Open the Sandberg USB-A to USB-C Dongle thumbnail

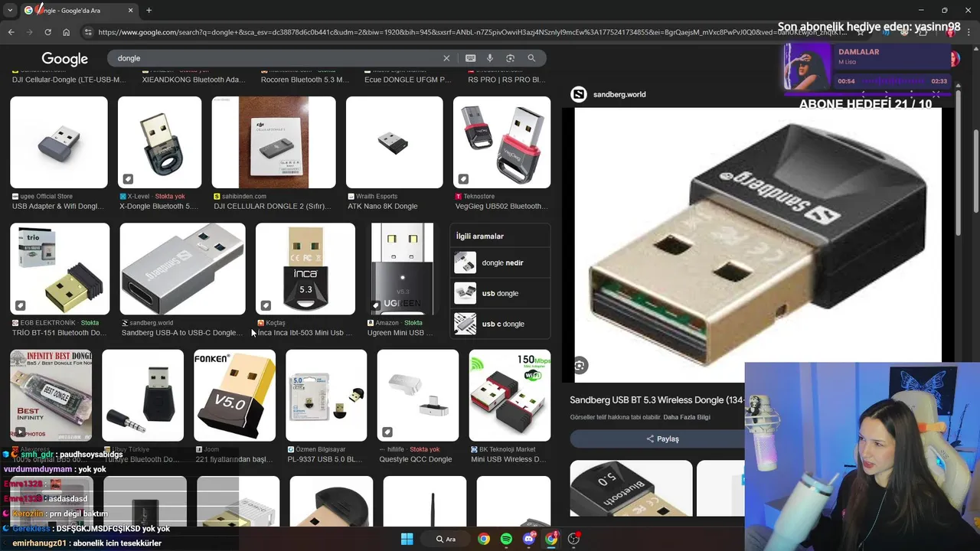click(x=182, y=269)
